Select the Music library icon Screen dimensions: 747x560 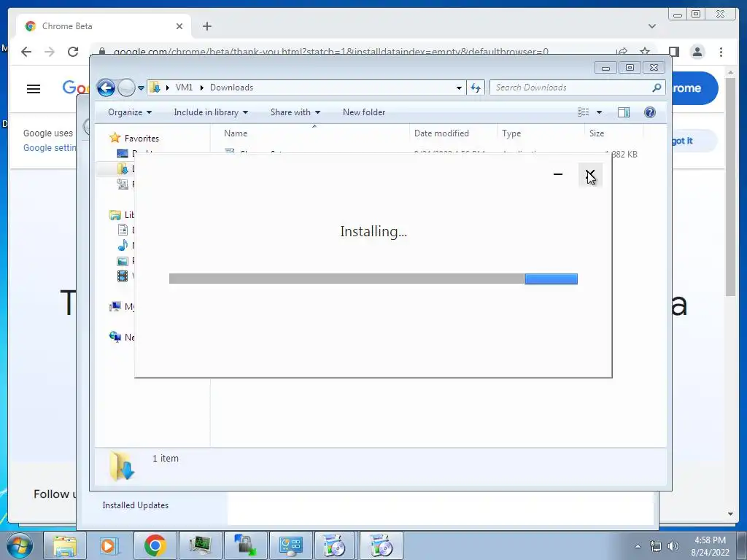[x=123, y=245]
